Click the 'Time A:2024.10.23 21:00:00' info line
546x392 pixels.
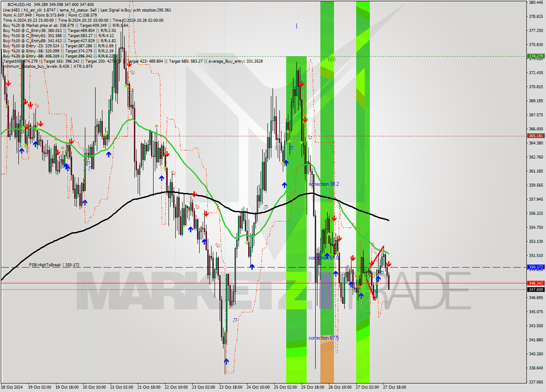(x=28, y=20)
